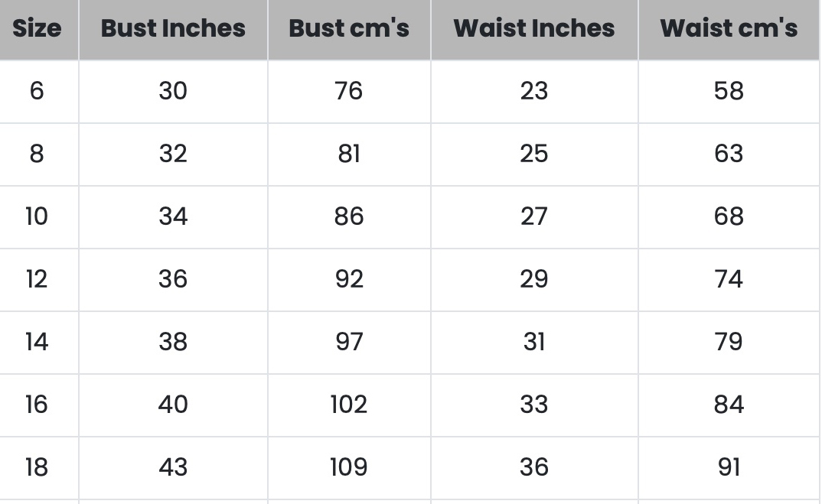Click bust cm value 97

tap(349, 342)
